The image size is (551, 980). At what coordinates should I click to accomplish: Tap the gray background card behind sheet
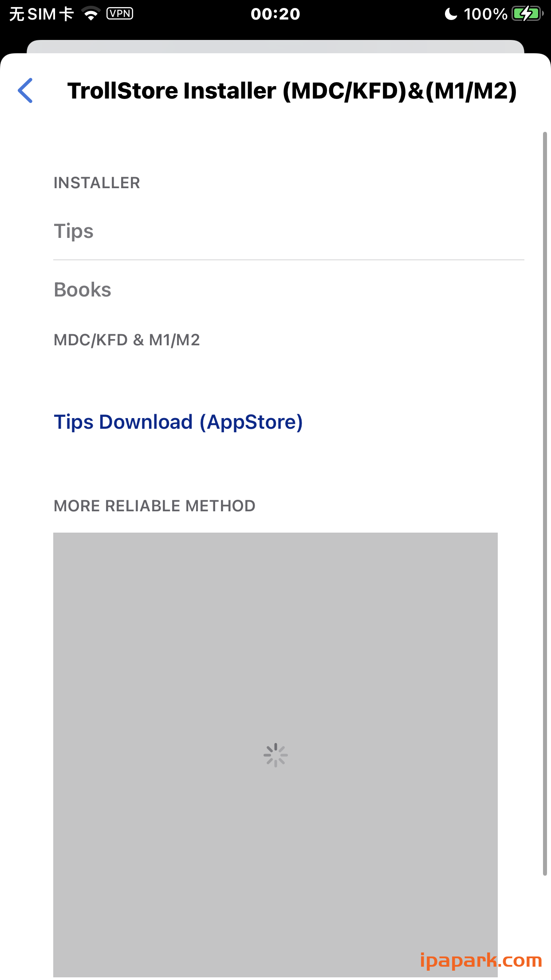click(x=275, y=46)
